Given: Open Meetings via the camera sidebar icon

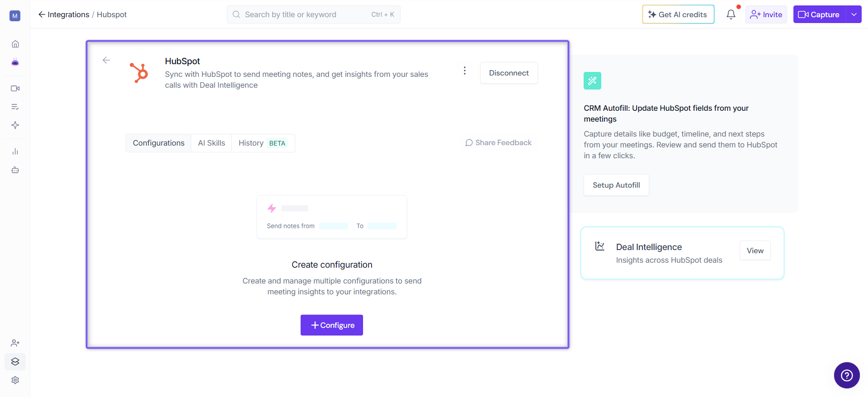Looking at the screenshot, I should [15, 89].
